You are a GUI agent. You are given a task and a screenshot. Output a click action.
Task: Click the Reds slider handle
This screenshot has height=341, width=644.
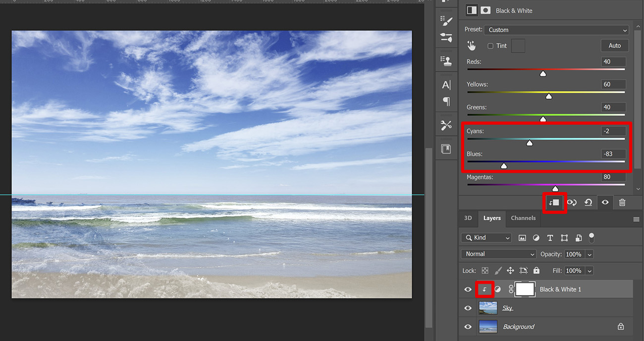click(x=543, y=74)
